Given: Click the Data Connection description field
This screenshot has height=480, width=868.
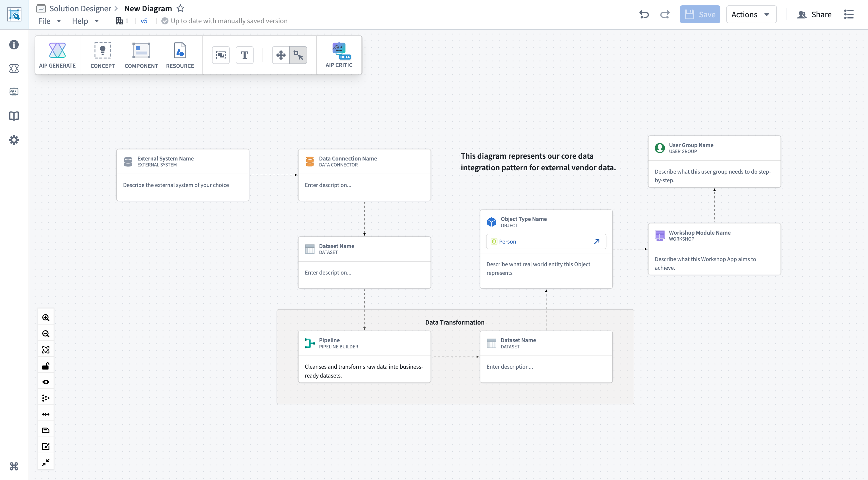Looking at the screenshot, I should [x=364, y=185].
